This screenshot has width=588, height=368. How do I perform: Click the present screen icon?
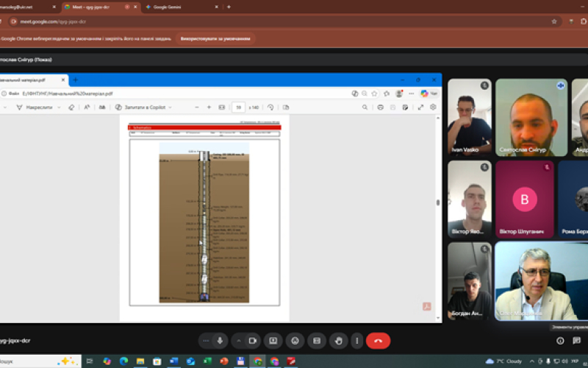(273, 341)
